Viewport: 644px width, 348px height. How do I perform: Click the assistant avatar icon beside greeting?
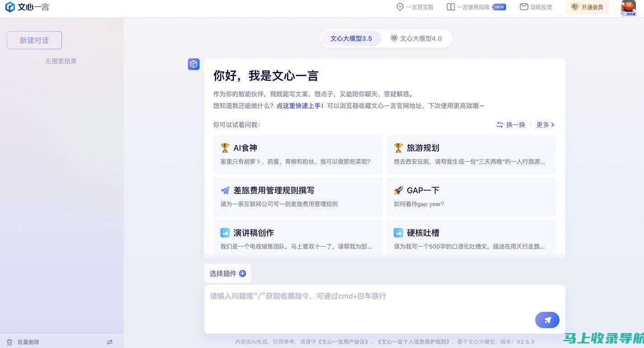tap(194, 64)
